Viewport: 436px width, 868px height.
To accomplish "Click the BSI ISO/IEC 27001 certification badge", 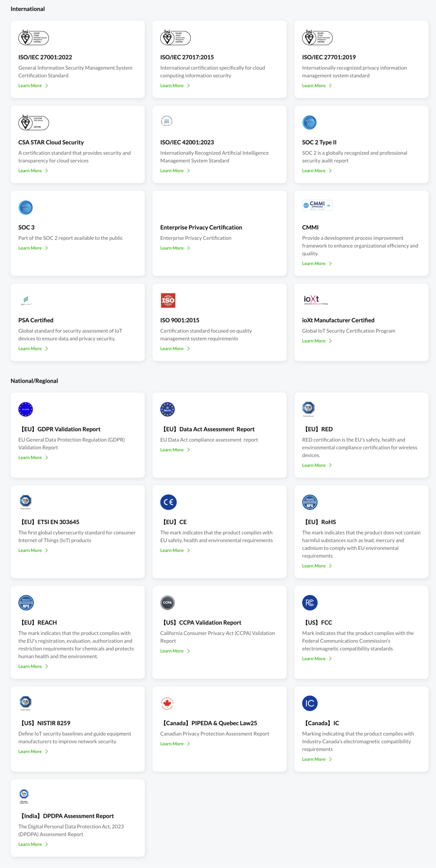I will pos(33,37).
